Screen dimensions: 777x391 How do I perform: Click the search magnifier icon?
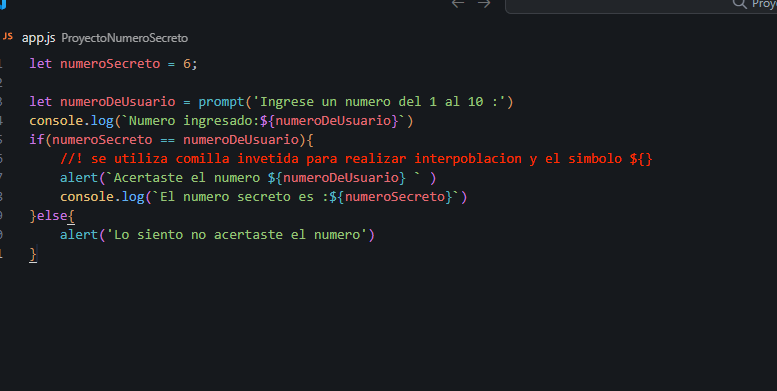tap(739, 4)
